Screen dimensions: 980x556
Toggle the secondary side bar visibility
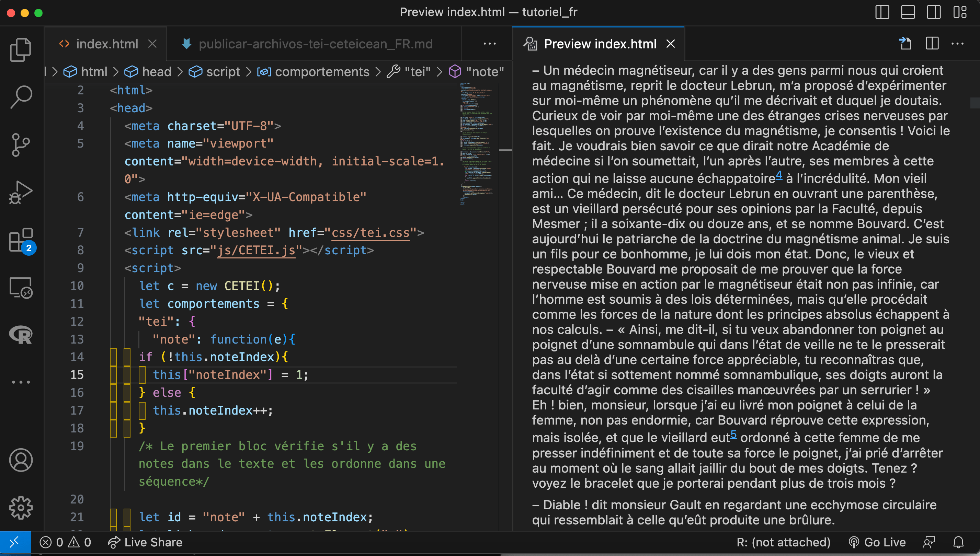click(x=934, y=13)
